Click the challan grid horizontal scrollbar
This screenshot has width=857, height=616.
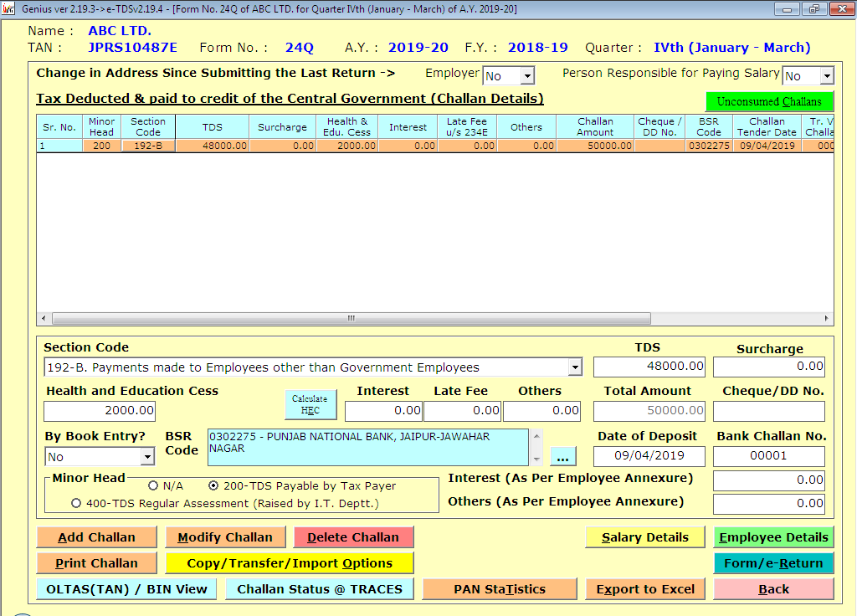pos(352,319)
